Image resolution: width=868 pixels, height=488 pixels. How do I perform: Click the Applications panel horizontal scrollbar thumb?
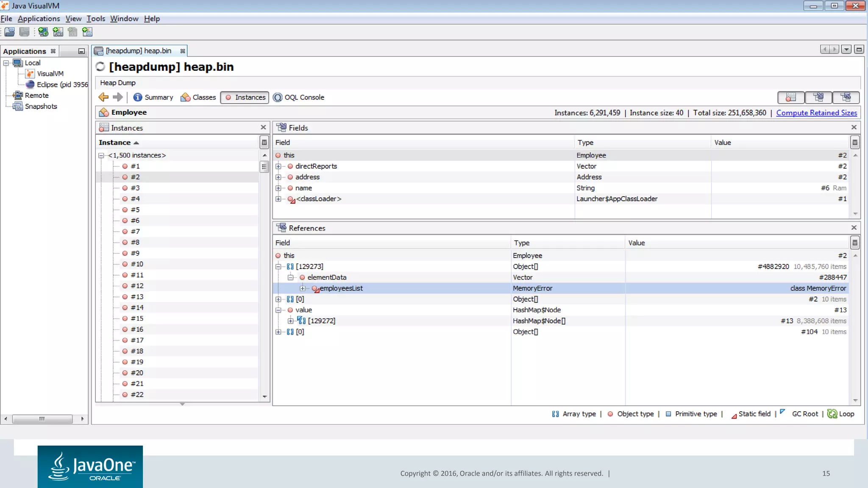click(42, 419)
